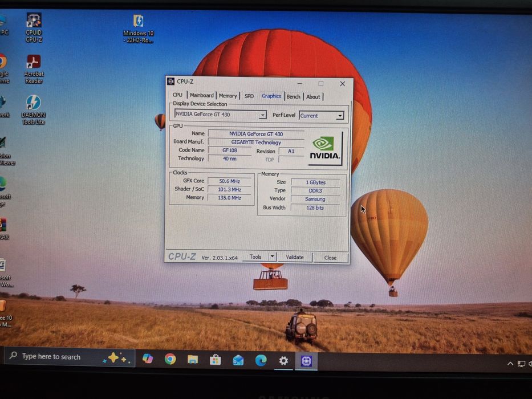Screen dimensions: 532x399
Task: Click the GPU Name field NVIDIA GeForce GT 430
Action: pos(256,134)
